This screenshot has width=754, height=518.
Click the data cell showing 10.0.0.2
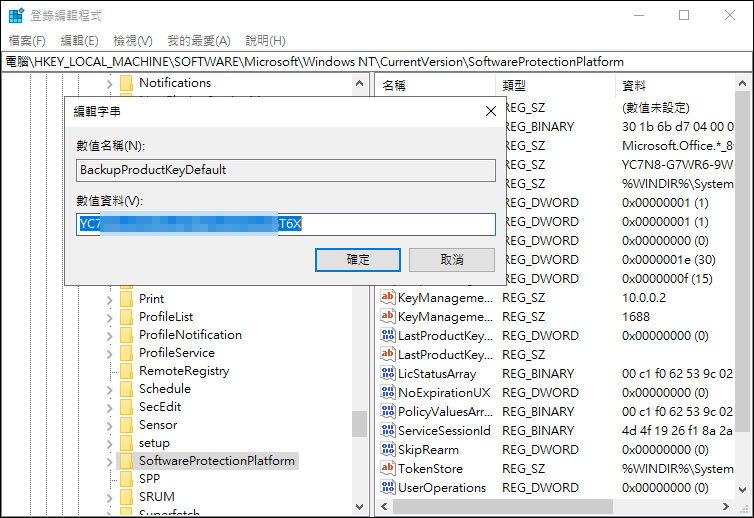[x=644, y=298]
